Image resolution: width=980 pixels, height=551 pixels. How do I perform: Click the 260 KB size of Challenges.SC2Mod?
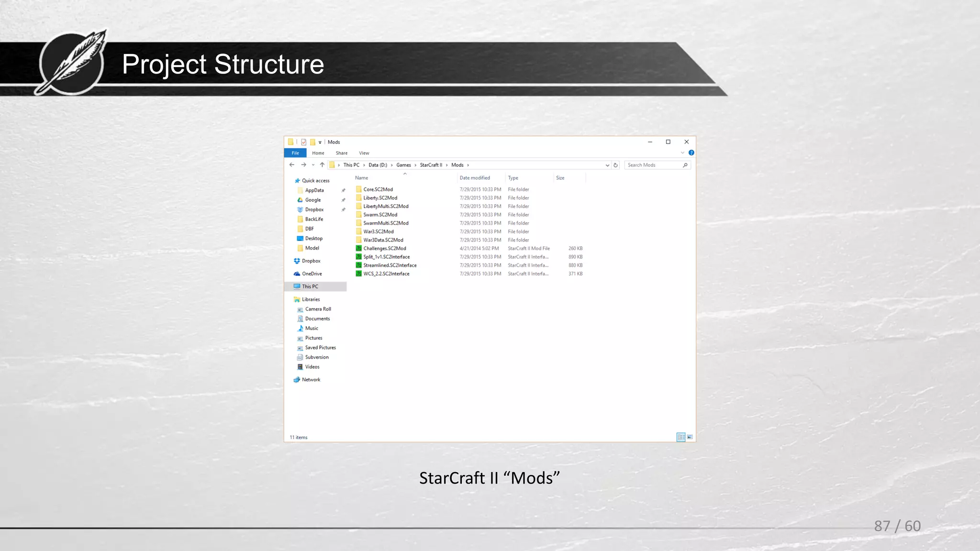(x=576, y=249)
